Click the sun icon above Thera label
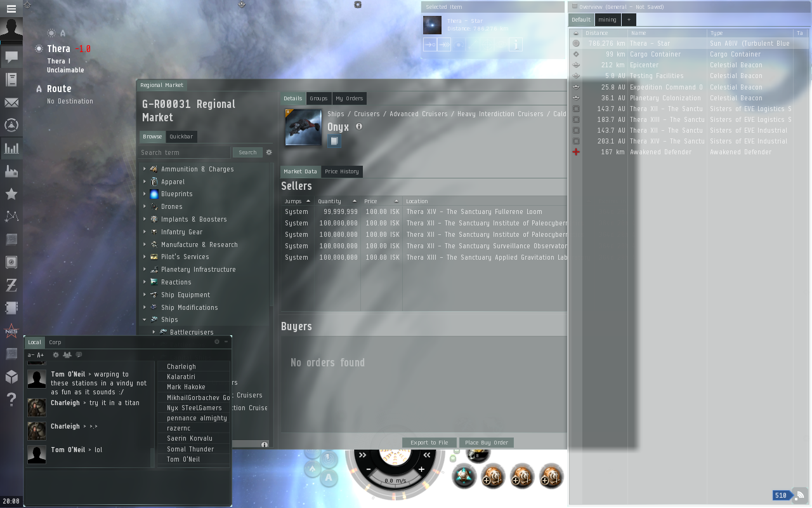This screenshot has height=508, width=812. (51, 33)
